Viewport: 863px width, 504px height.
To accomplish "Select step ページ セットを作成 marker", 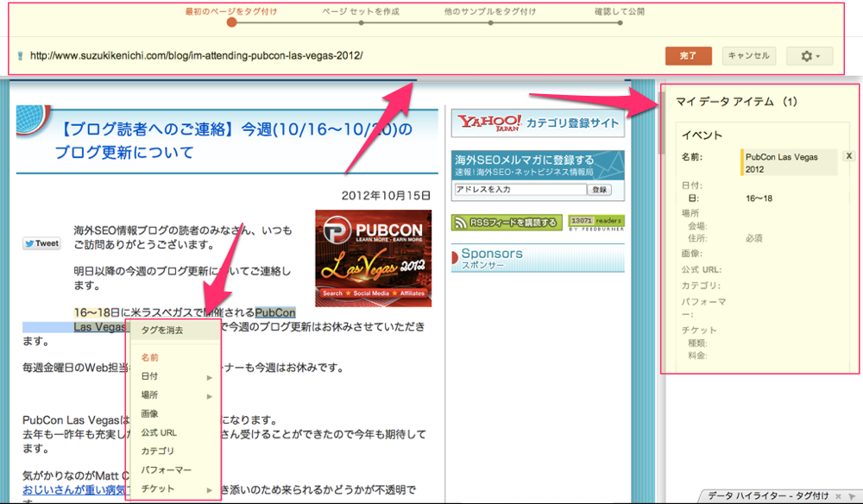I will click(361, 22).
